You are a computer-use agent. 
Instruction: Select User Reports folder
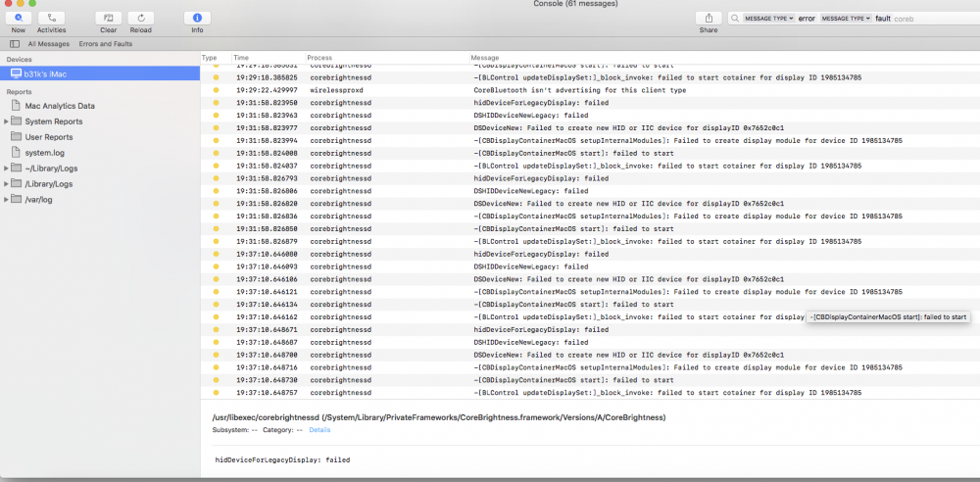[49, 137]
